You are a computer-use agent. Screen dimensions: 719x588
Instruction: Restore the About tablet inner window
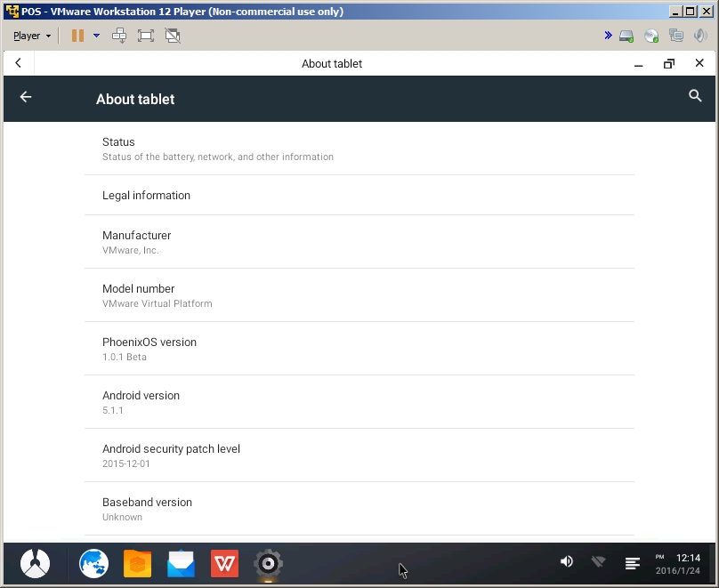pos(669,64)
